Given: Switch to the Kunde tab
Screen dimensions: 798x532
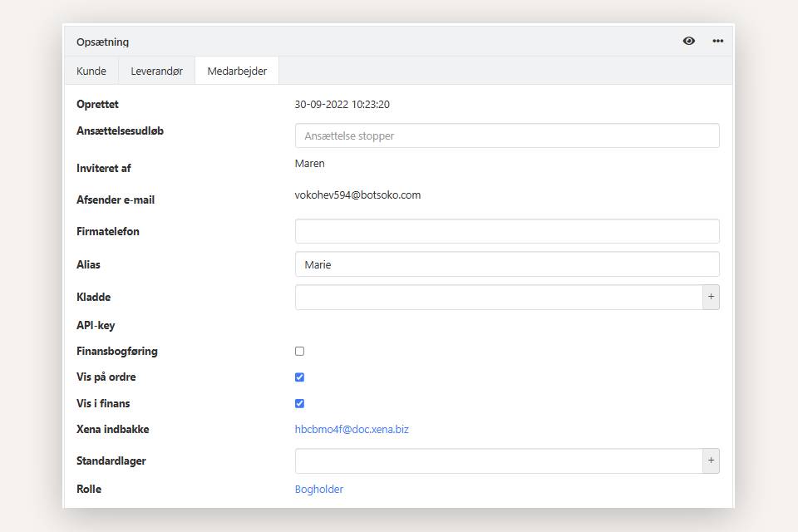Looking at the screenshot, I should (91, 71).
